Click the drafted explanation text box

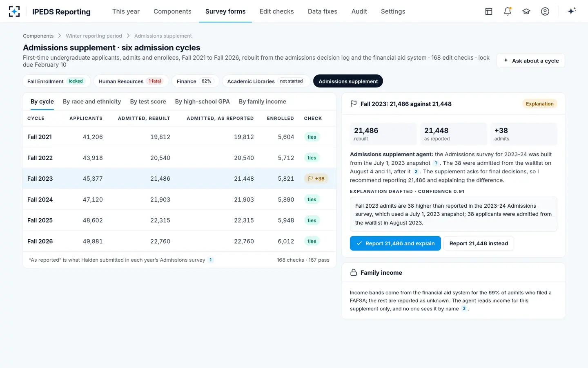453,214
